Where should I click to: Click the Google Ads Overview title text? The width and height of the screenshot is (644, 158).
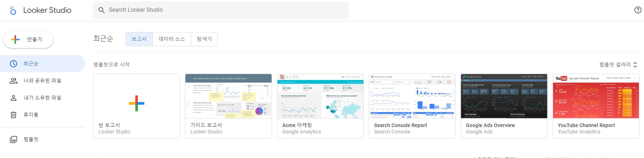point(490,125)
